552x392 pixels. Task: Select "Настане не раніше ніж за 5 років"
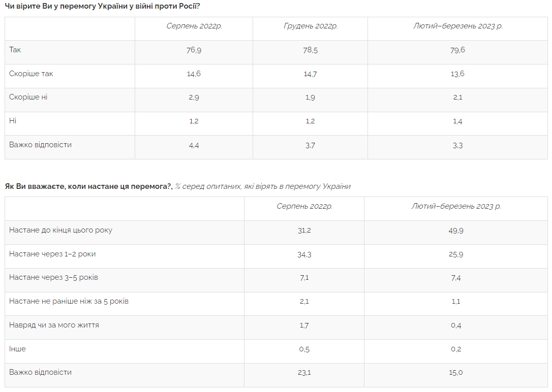point(69,301)
